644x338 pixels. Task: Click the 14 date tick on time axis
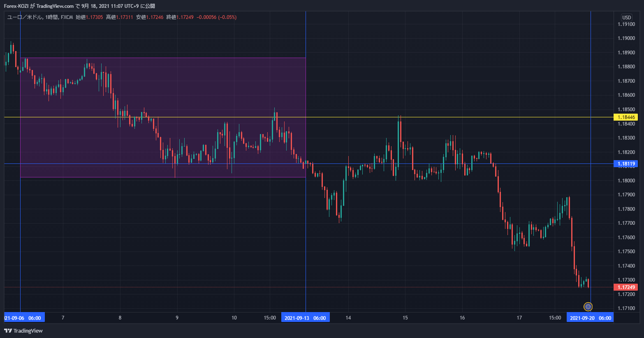(348, 318)
